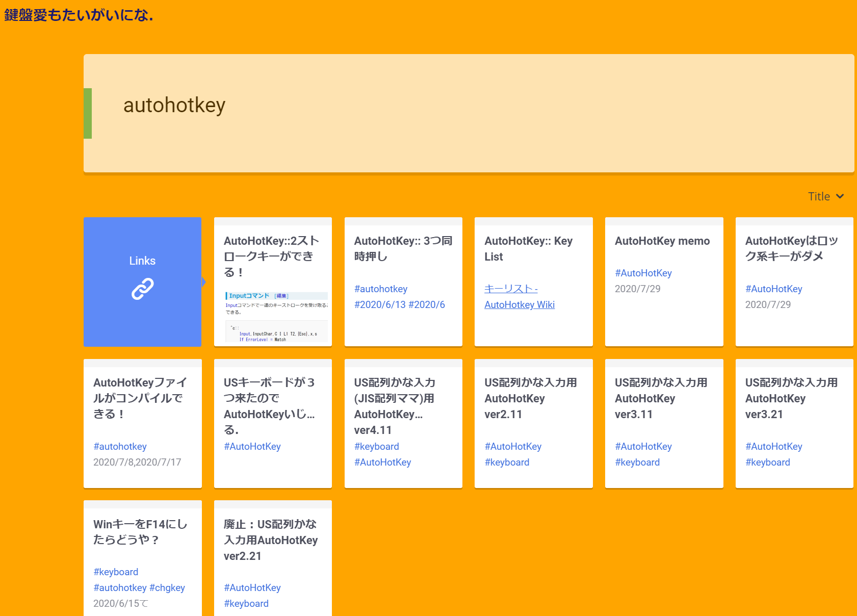Click #keyboard tag on ver3.21 card
857x616 pixels.
pyautogui.click(x=768, y=463)
